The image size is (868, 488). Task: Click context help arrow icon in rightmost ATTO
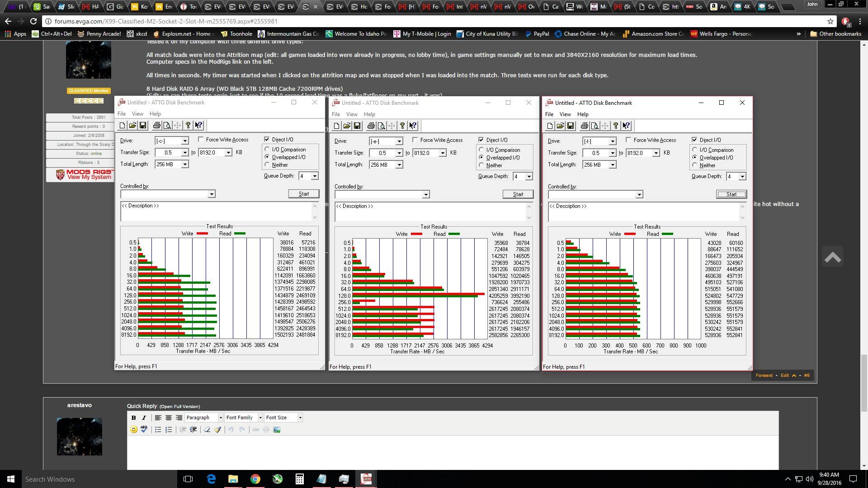pos(626,126)
